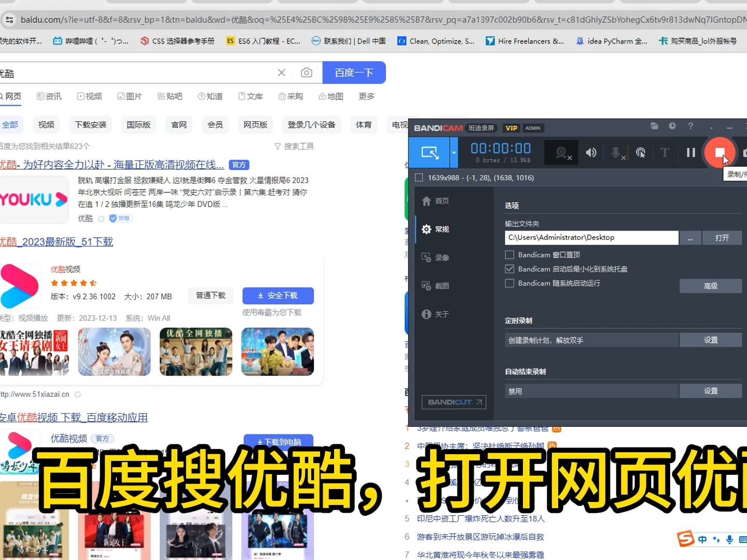The width and height of the screenshot is (747, 560).
Task: Click the Bandicam speaker sound icon
Action: pyautogui.click(x=591, y=152)
